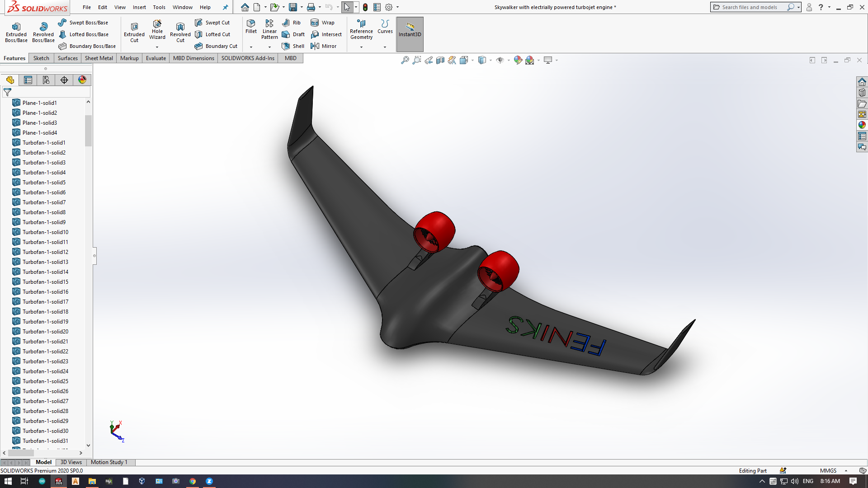868x488 pixels.
Task: Click the feature tree vertical scrollbar thumb
Action: pyautogui.click(x=88, y=131)
